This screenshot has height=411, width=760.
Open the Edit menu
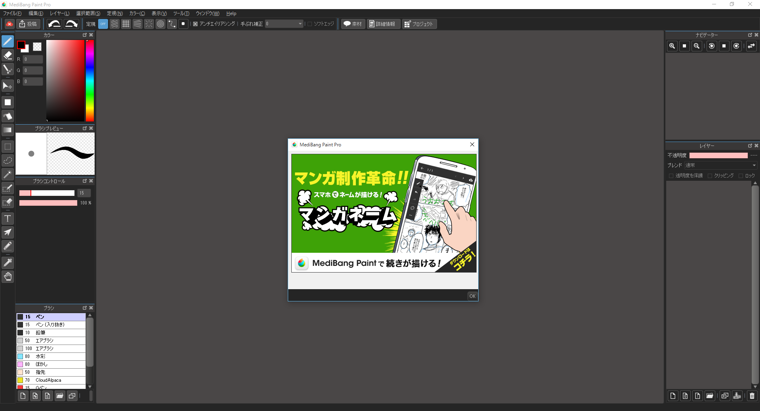click(36, 14)
